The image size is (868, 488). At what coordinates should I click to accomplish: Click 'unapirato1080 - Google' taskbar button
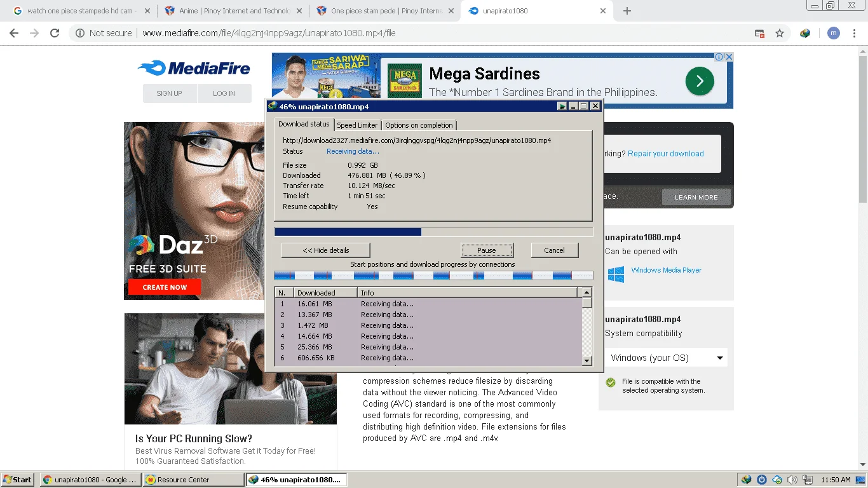[x=90, y=480]
